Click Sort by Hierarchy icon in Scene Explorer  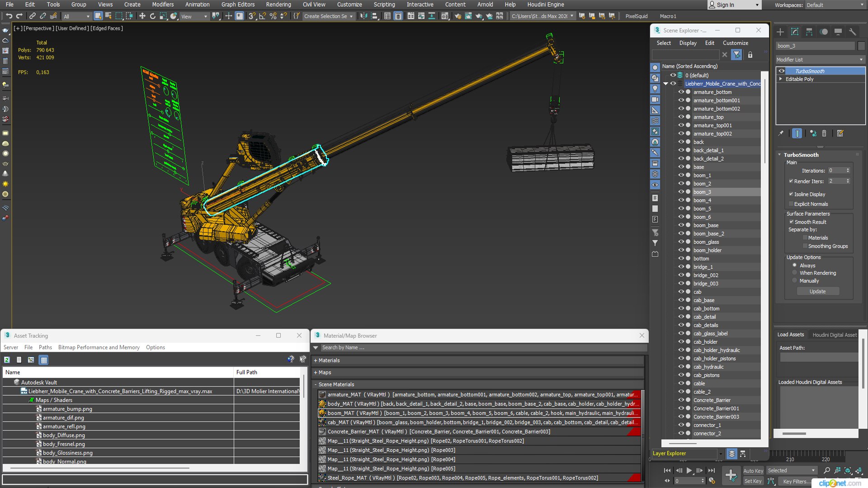(743, 454)
